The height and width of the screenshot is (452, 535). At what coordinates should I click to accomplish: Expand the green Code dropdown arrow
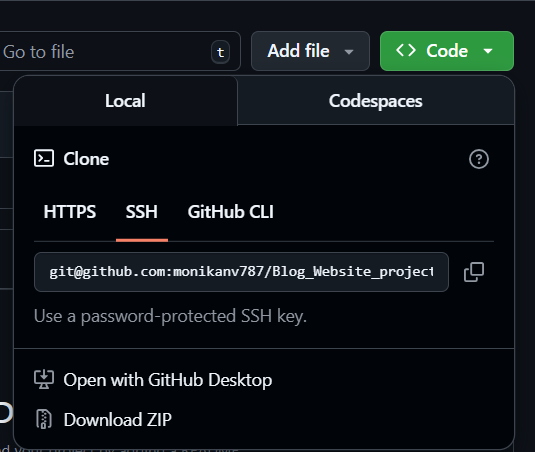[488, 51]
